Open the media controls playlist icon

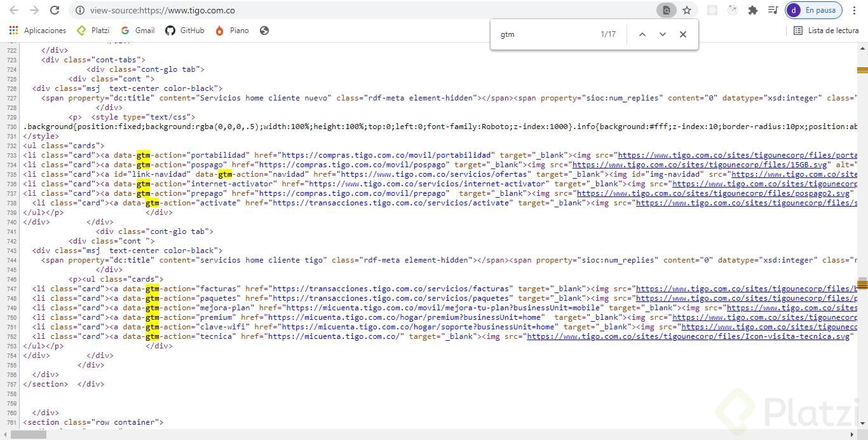pos(773,10)
